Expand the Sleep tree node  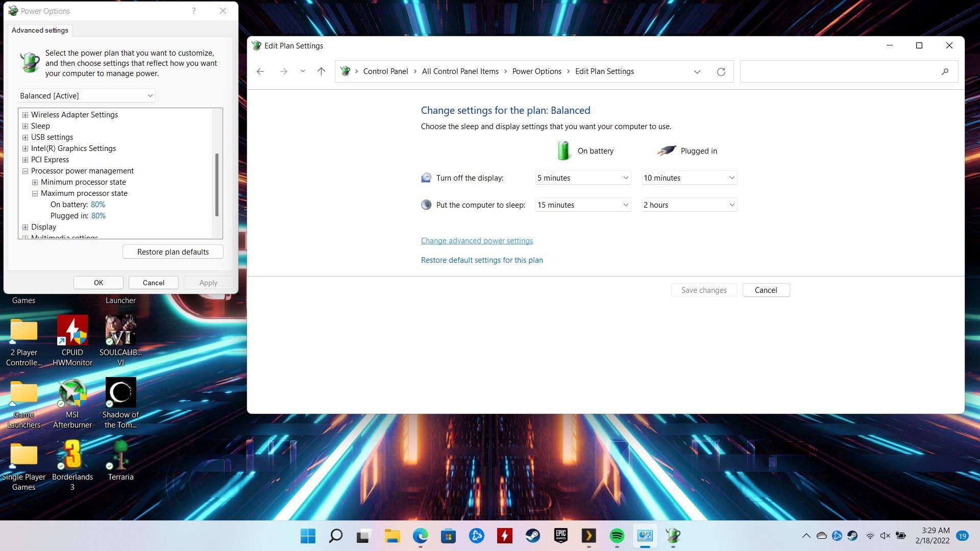pyautogui.click(x=25, y=126)
